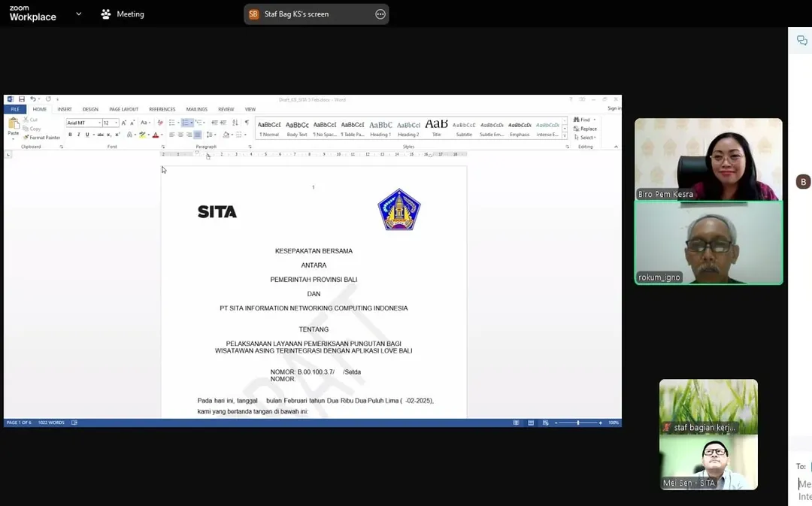
Task: Click the yellow text highlight color swatch
Action: tap(142, 135)
